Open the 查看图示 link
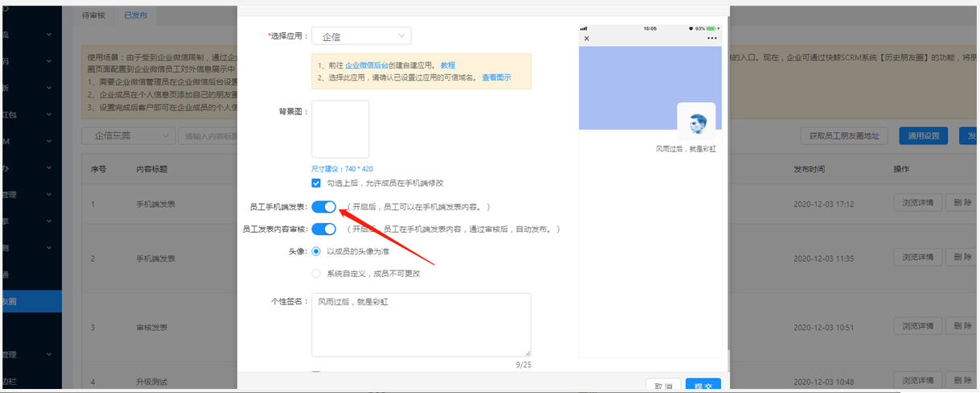980x393 pixels. coord(496,78)
